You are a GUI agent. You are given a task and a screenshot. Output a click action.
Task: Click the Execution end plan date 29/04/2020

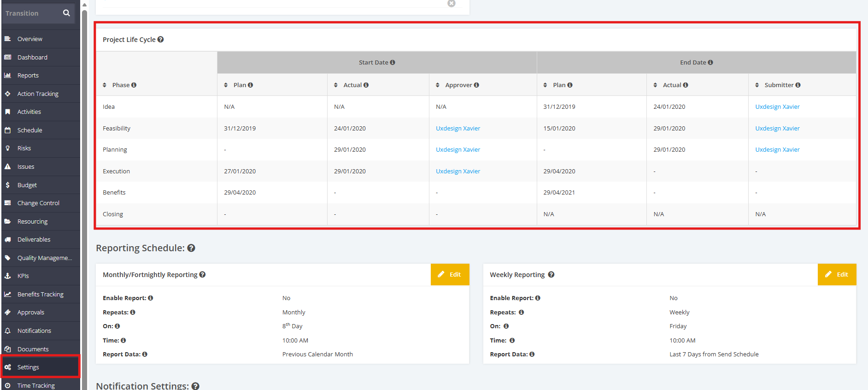click(x=559, y=171)
